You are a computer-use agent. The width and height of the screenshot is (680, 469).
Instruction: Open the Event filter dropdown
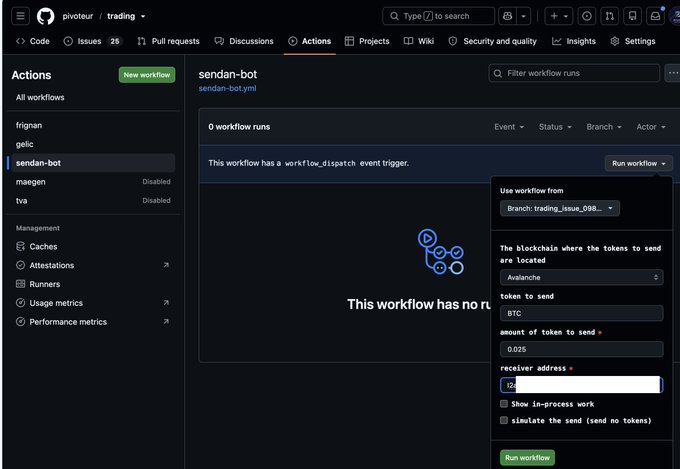tap(509, 127)
